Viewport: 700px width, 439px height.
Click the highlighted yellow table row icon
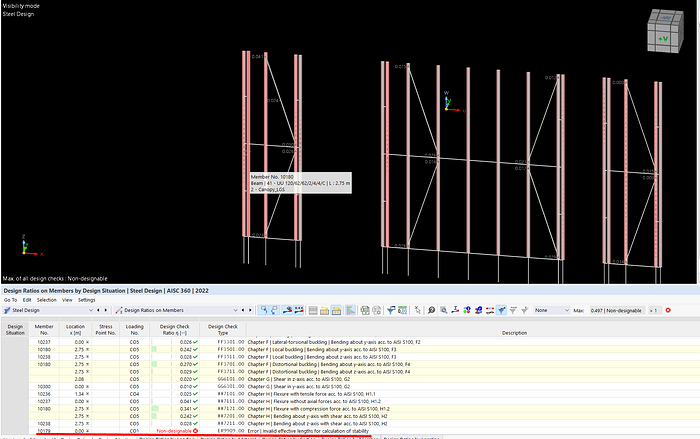(336, 310)
